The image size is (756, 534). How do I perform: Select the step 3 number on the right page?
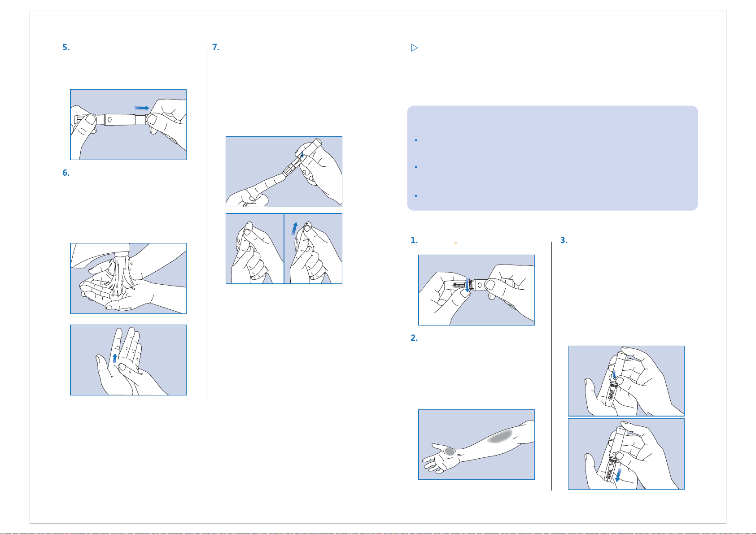[x=564, y=240]
